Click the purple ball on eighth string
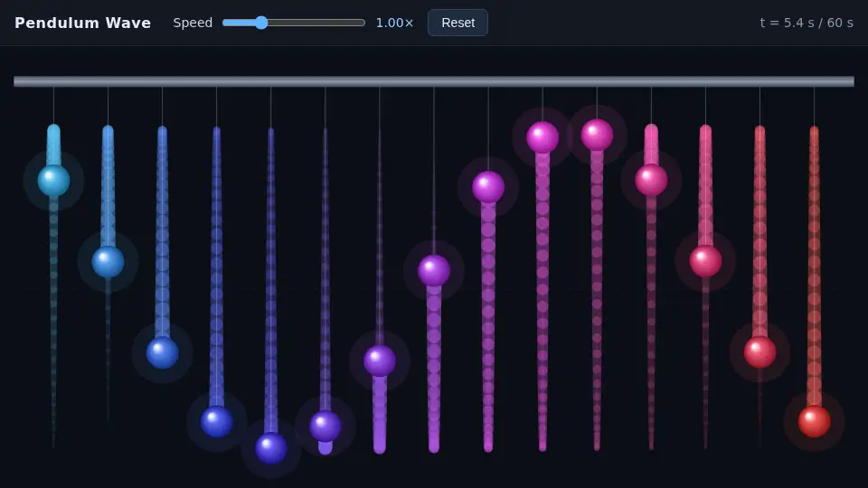868x488 pixels. (433, 270)
